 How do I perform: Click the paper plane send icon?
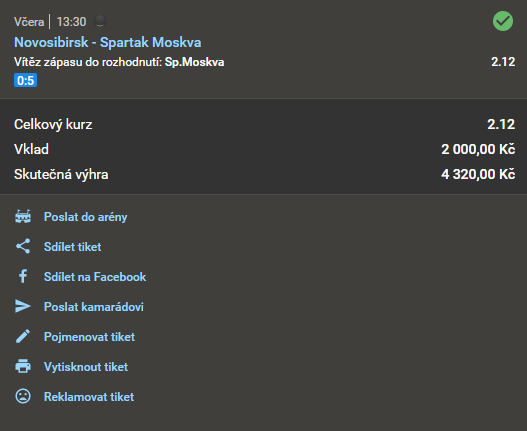(23, 306)
